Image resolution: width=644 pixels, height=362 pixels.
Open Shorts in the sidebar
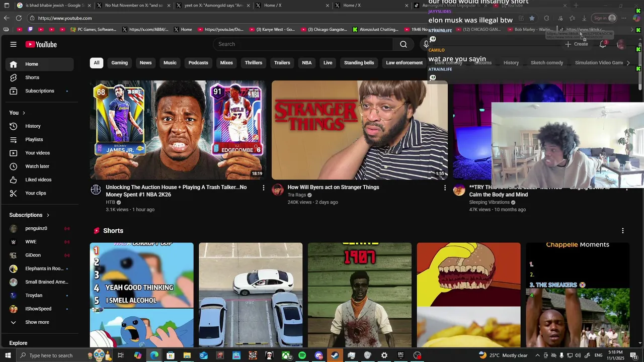40,77
